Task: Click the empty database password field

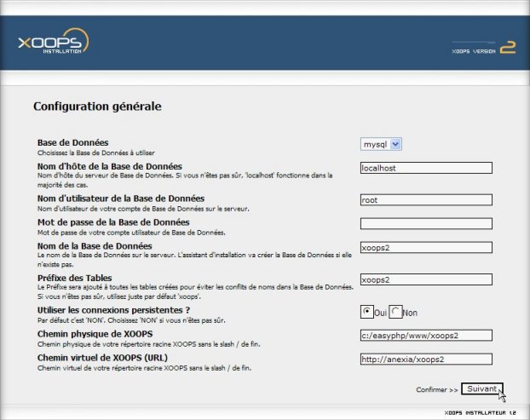Action: 426,224
